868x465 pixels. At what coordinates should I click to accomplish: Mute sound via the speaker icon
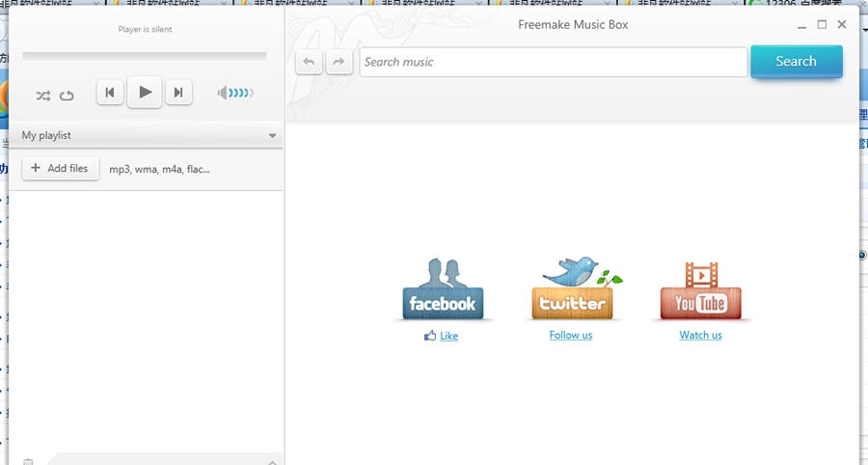pos(223,93)
